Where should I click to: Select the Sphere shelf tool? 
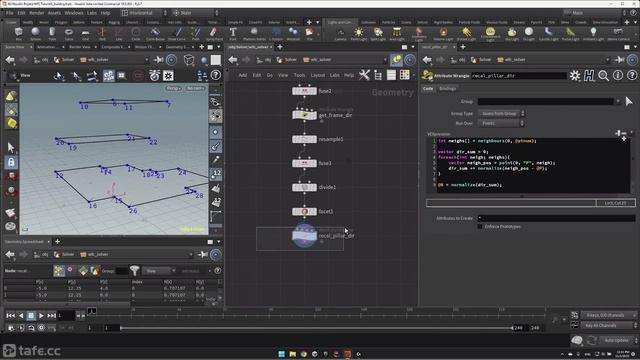[36, 33]
